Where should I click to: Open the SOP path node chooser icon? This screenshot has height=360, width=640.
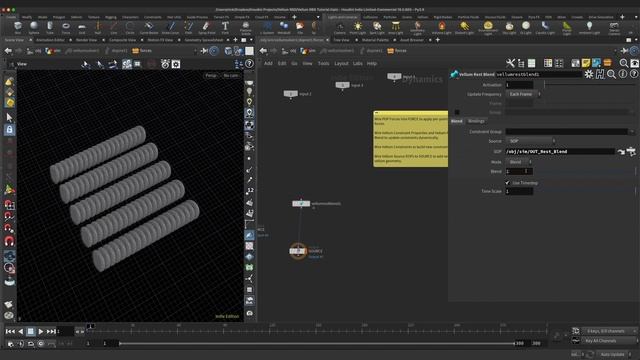tap(631, 151)
